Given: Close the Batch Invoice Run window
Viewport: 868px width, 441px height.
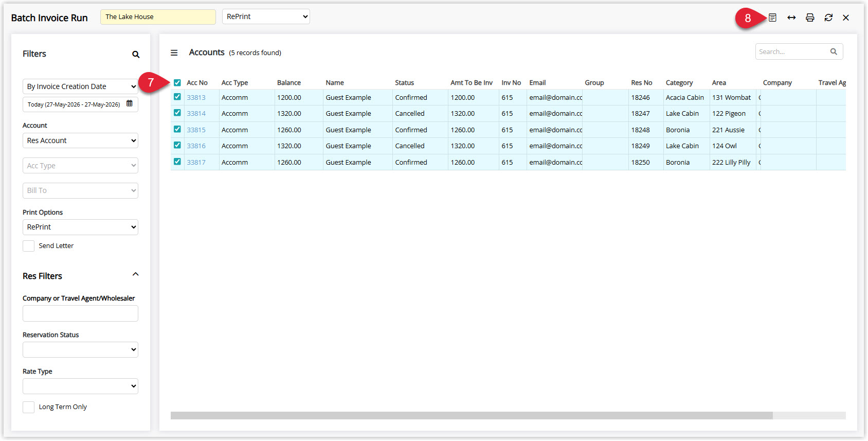Looking at the screenshot, I should pos(846,17).
